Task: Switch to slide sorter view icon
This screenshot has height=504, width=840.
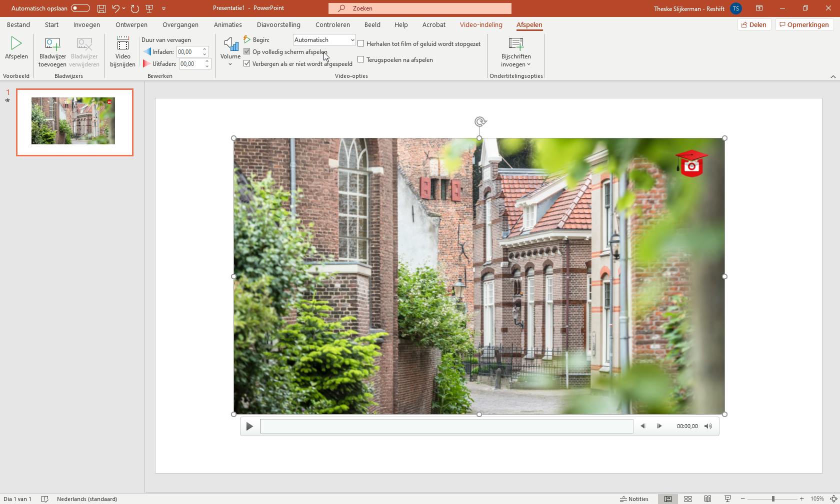Action: [688, 499]
